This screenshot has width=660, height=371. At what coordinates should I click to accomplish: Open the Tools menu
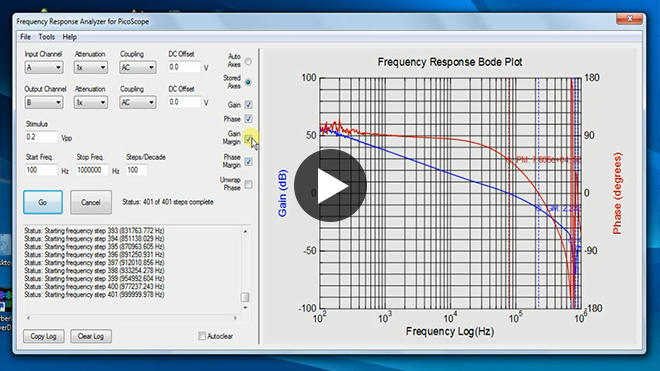pos(46,37)
